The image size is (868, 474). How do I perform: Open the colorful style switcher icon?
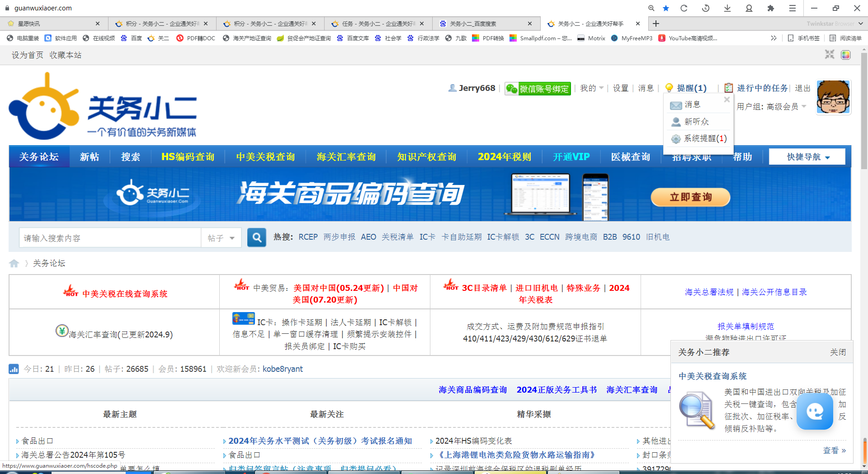coord(846,55)
